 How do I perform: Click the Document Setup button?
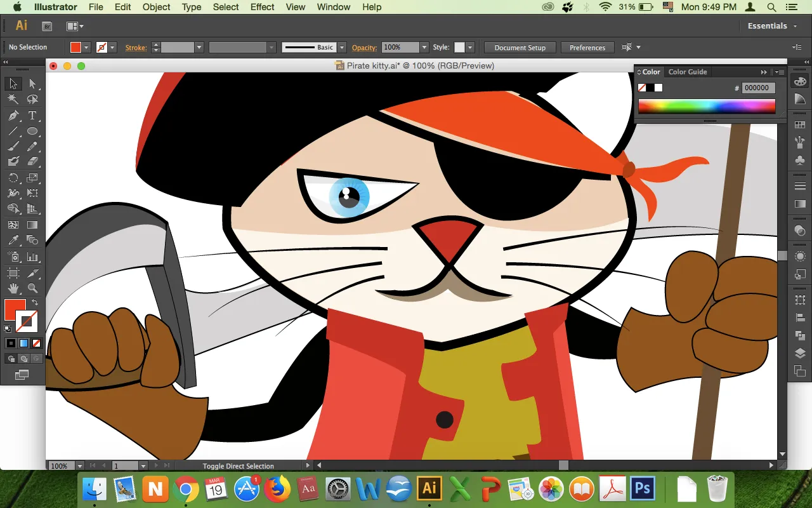tap(520, 48)
